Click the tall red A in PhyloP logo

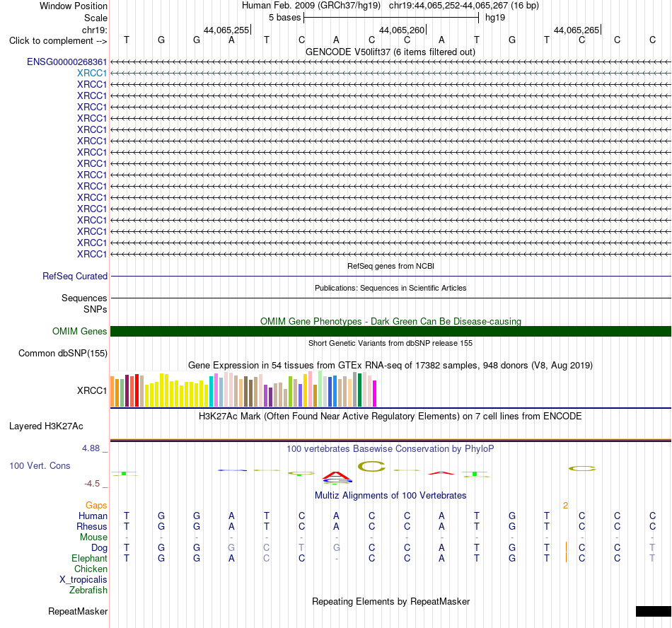[x=337, y=475]
